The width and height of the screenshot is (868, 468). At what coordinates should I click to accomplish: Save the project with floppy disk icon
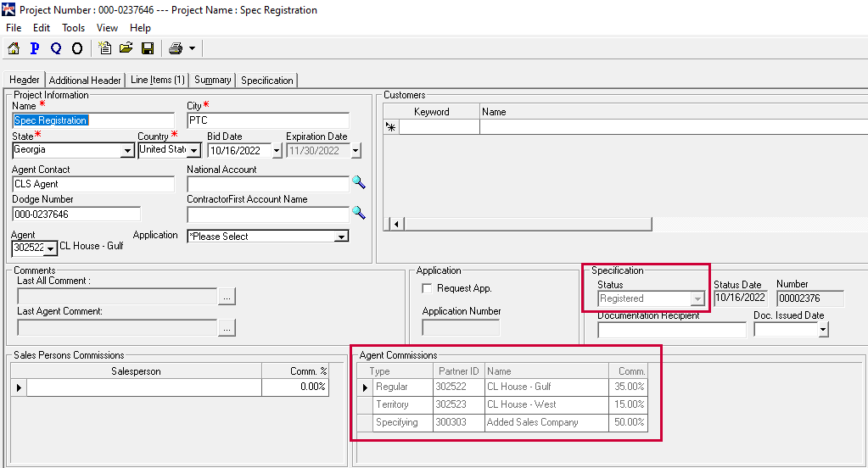[148, 48]
